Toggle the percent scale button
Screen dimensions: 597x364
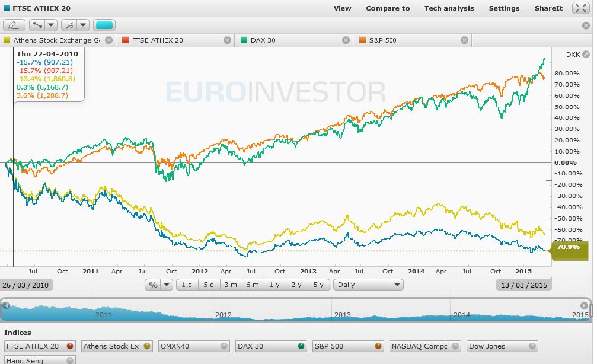click(x=153, y=285)
